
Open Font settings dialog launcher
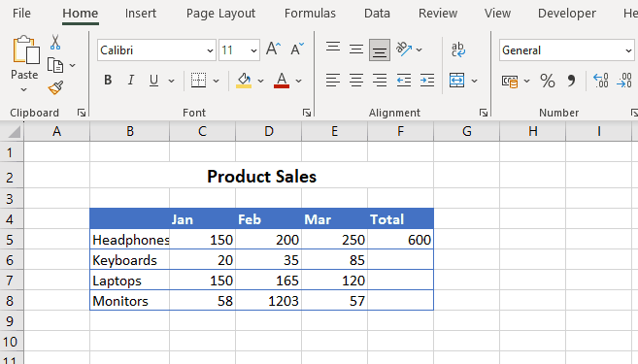click(307, 113)
